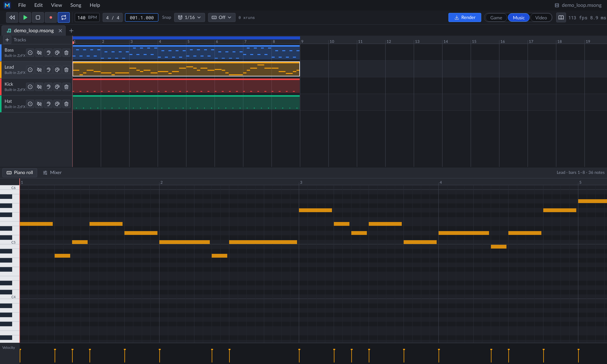Solo the Bass track with the ear icon

tap(48, 53)
